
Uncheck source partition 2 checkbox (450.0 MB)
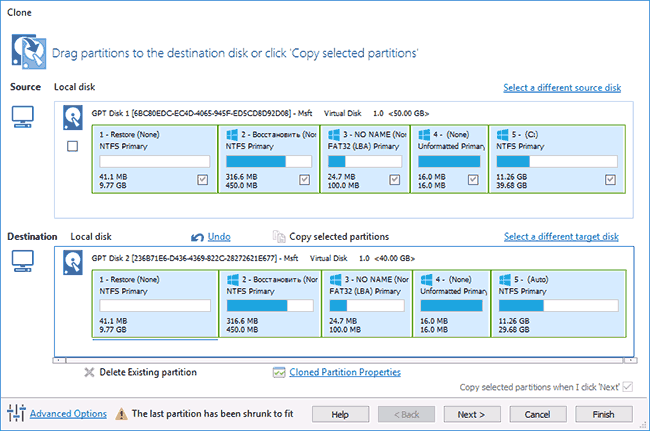point(305,179)
